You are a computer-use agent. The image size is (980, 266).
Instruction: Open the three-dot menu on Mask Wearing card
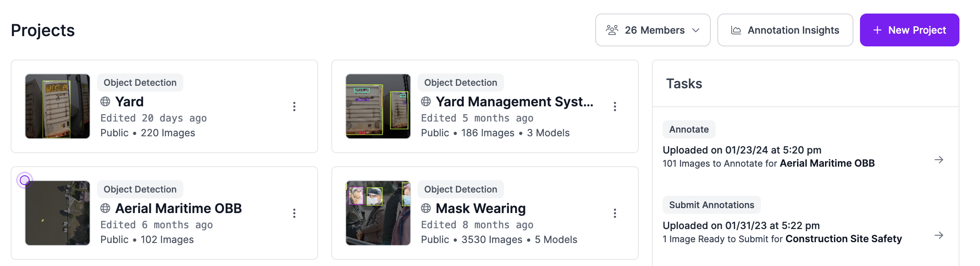point(615,213)
